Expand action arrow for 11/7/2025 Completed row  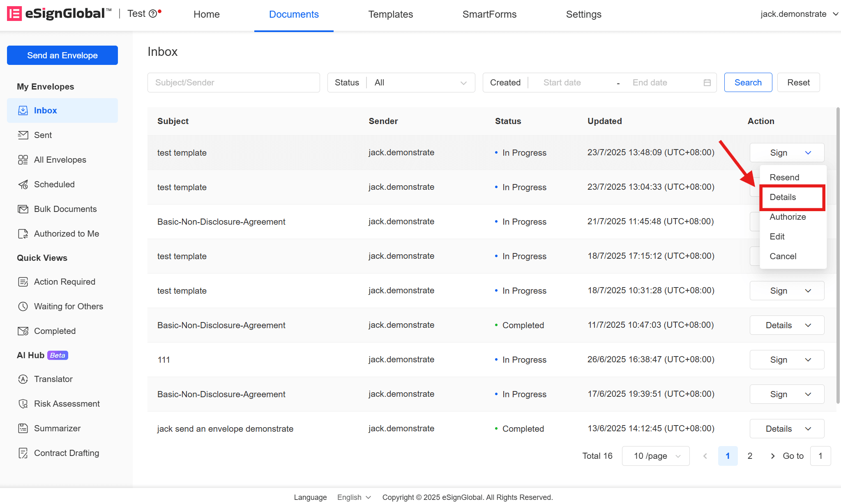click(x=808, y=325)
